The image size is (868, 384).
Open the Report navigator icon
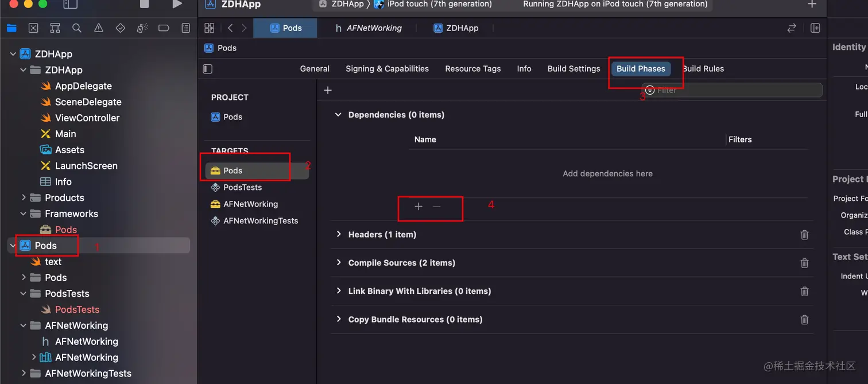[185, 28]
